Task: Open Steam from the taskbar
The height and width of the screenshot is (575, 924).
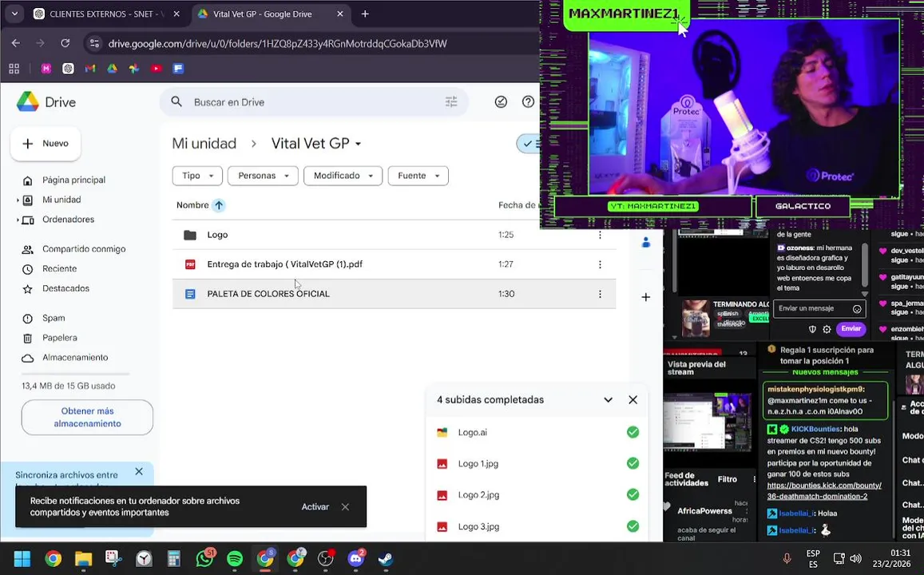Action: click(x=386, y=558)
